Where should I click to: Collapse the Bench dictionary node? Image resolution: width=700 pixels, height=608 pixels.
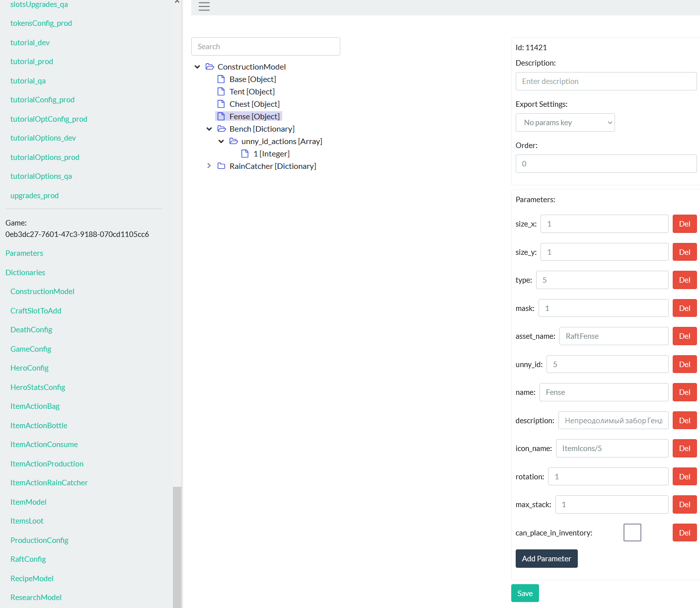tap(209, 129)
